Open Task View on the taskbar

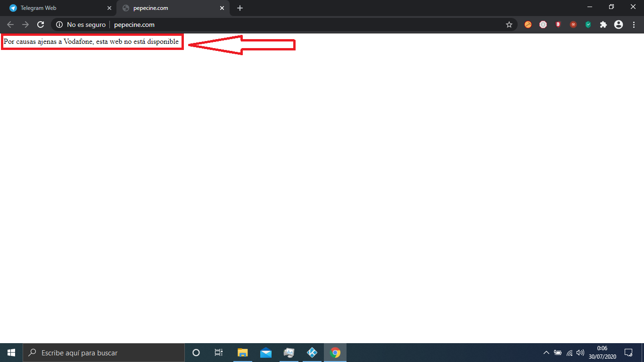point(219,353)
